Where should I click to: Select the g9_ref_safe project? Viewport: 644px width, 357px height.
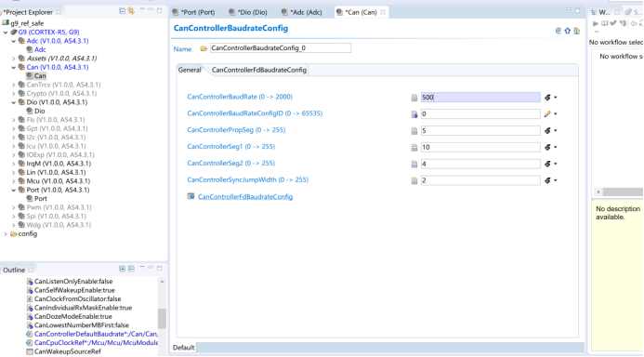(27, 23)
